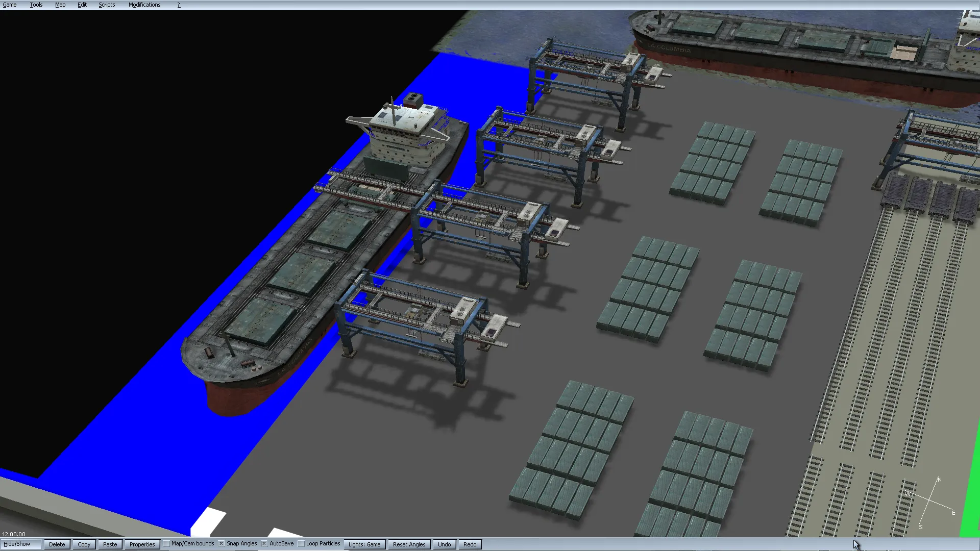Image resolution: width=980 pixels, height=551 pixels.
Task: Open the question mark help menu
Action: coord(179,5)
